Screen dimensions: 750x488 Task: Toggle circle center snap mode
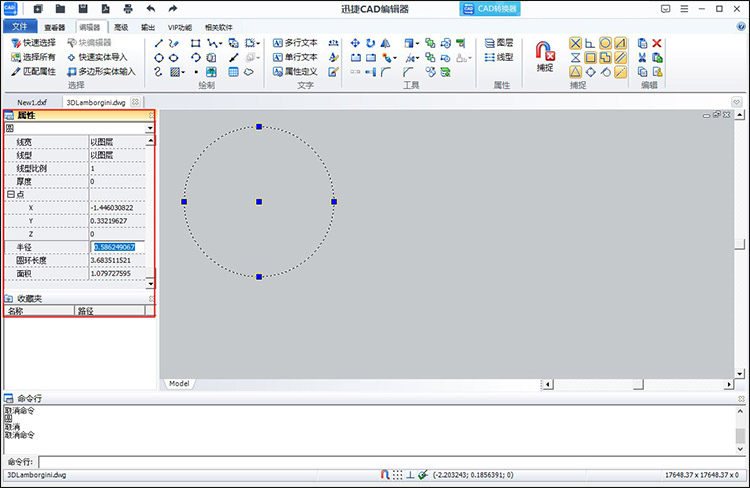click(606, 44)
